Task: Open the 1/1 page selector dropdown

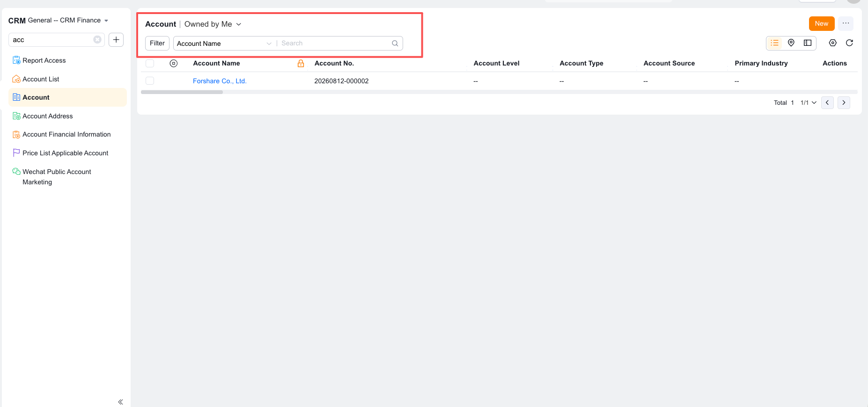Action: click(x=809, y=103)
